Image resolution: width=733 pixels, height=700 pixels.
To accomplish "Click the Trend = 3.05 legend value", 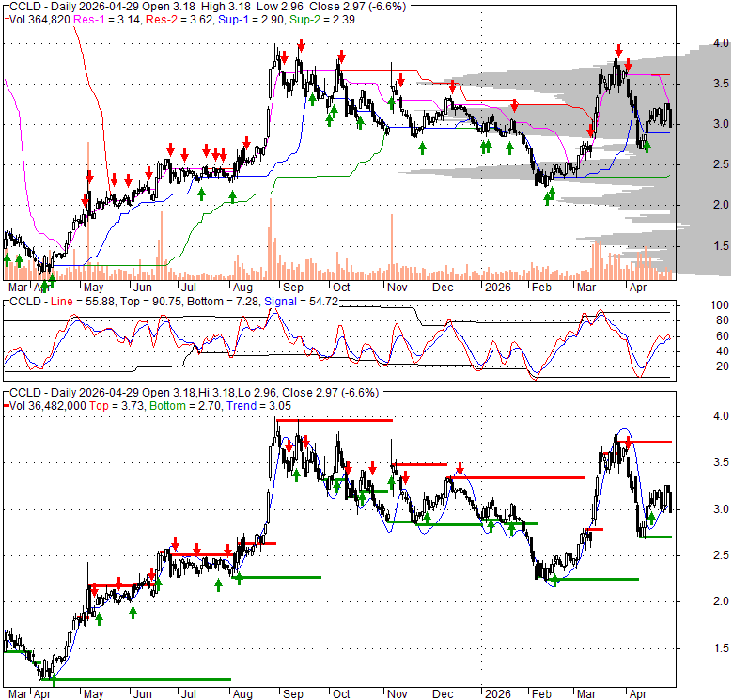I will point(259,406).
